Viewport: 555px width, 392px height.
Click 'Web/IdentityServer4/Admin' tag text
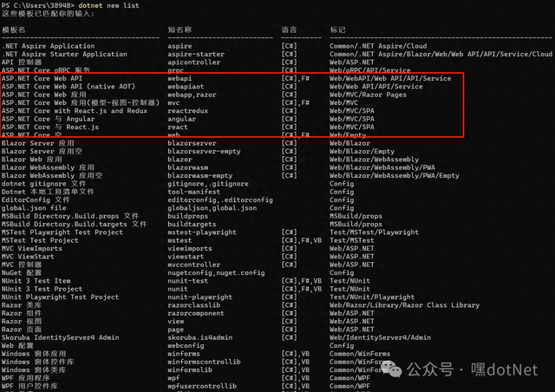(x=380, y=338)
